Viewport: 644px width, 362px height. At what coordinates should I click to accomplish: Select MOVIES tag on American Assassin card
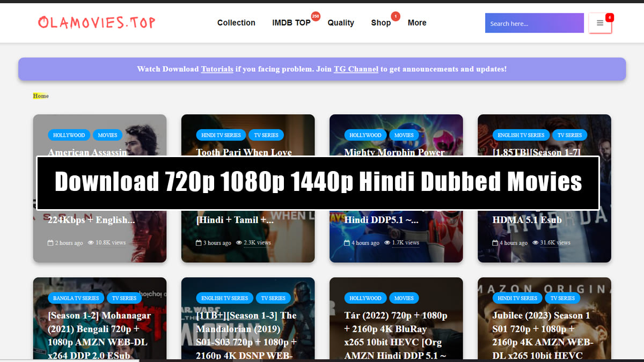(107, 135)
